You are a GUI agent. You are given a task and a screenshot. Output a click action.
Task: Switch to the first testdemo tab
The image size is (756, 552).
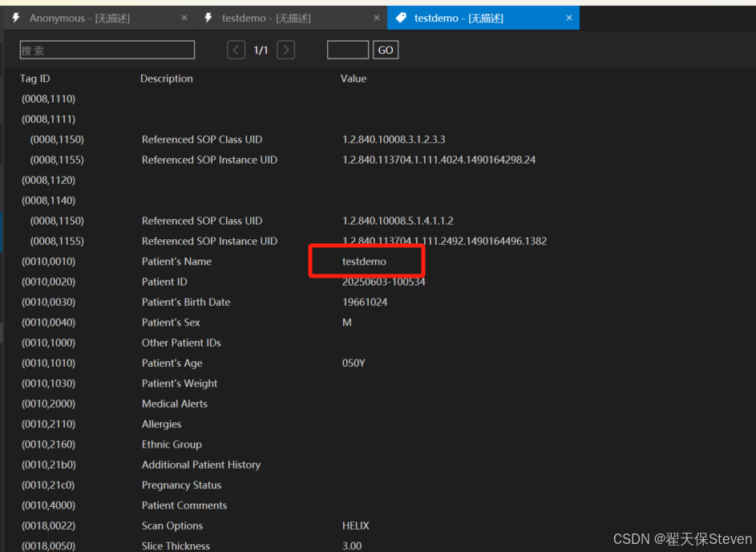(x=281, y=17)
